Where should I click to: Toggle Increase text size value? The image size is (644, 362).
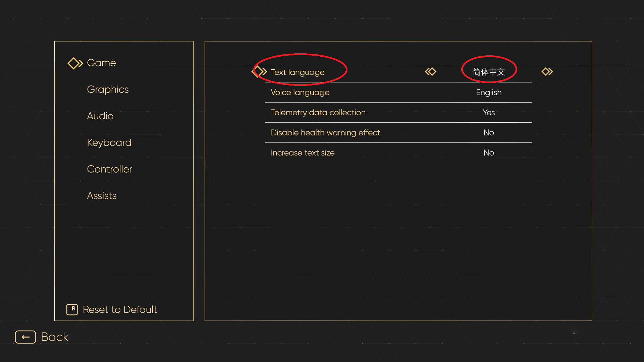[489, 153]
